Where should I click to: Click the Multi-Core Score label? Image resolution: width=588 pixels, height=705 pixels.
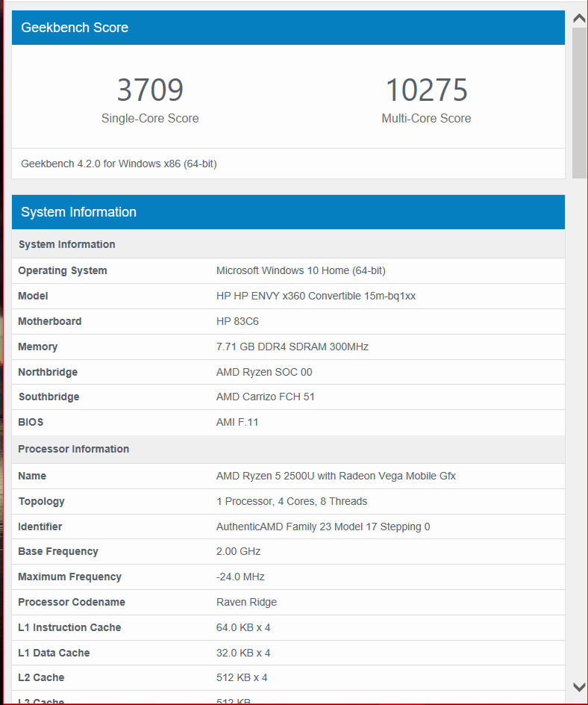point(426,118)
